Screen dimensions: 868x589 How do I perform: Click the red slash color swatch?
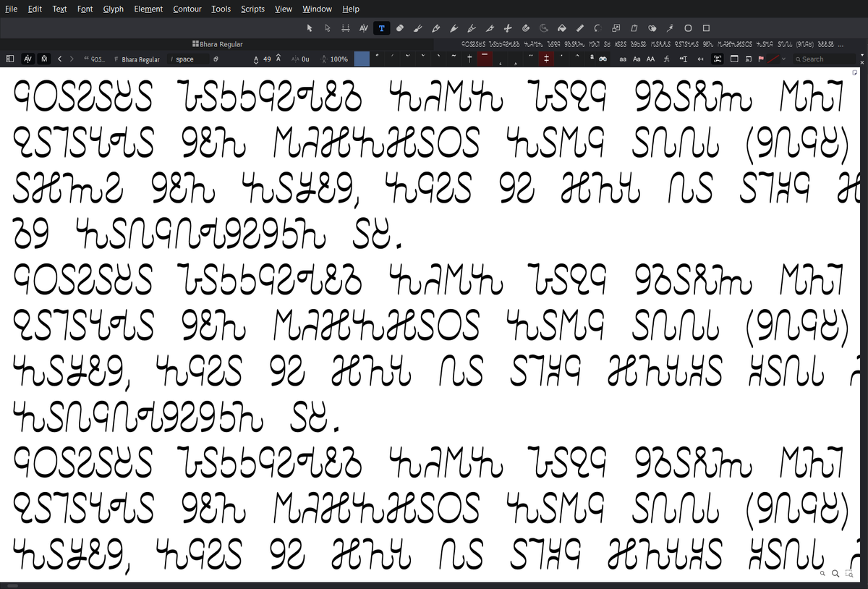point(773,59)
